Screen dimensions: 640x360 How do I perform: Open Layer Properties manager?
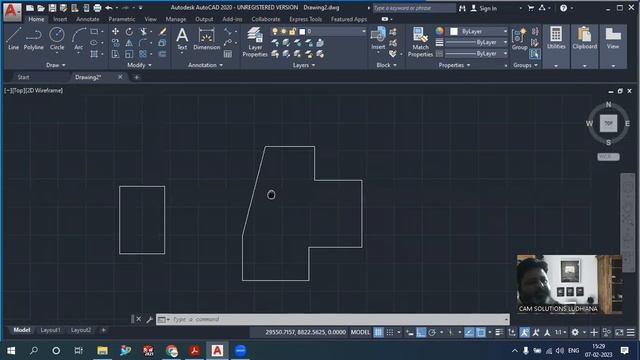(255, 42)
